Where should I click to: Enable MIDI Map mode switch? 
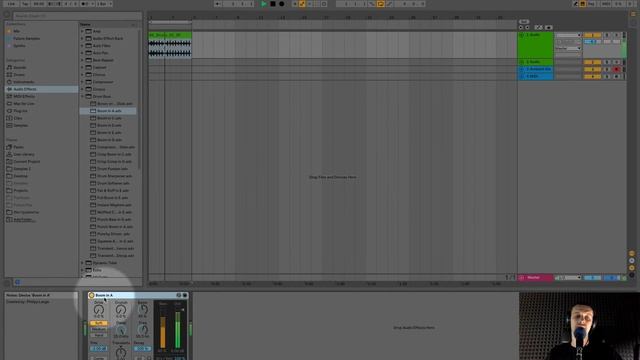coord(606,4)
